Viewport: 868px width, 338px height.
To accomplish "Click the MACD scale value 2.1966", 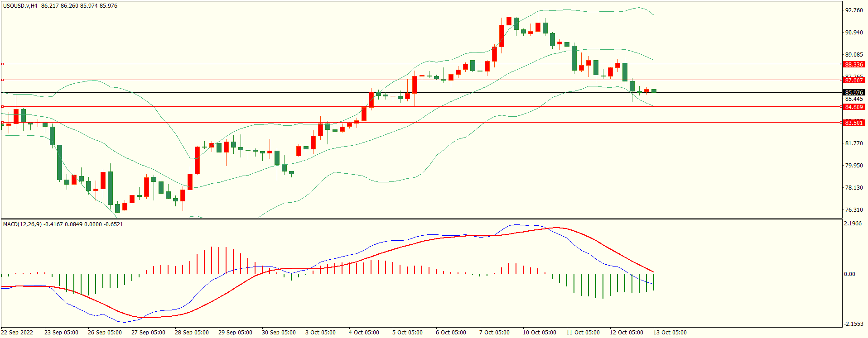I will point(853,223).
